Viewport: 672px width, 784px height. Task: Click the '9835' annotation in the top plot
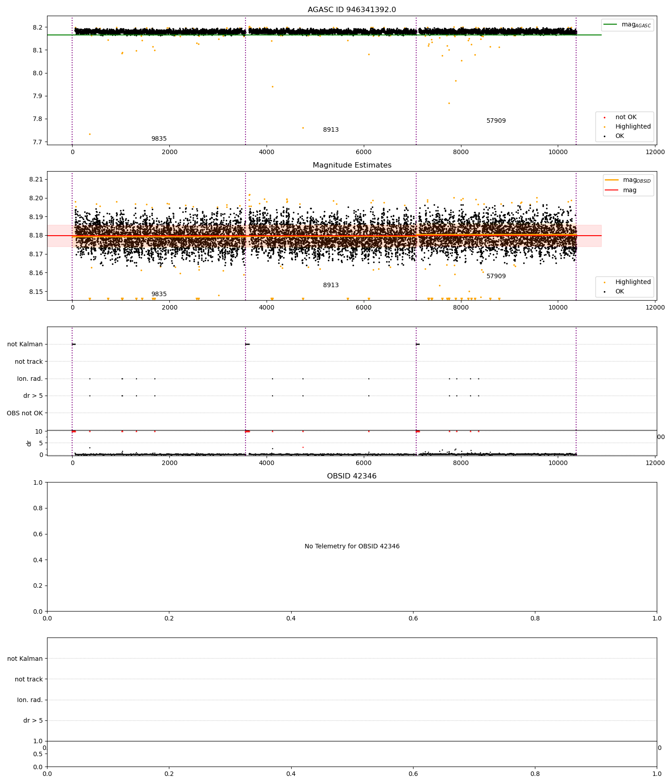tap(159, 139)
